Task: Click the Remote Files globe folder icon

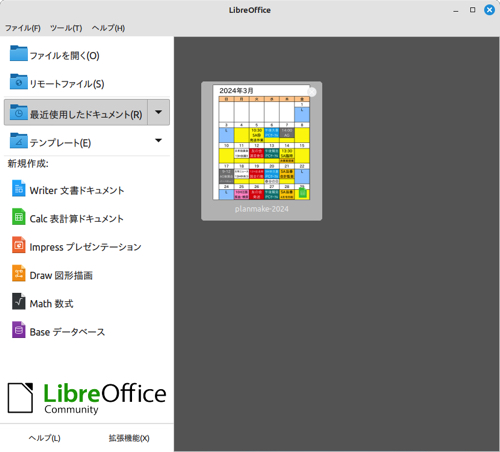Action: (x=19, y=82)
